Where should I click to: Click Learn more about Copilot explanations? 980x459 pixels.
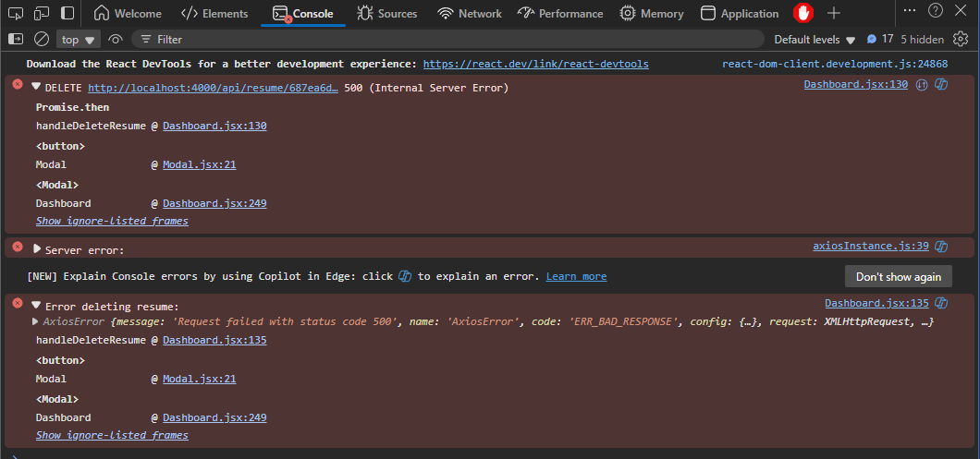[x=576, y=276]
